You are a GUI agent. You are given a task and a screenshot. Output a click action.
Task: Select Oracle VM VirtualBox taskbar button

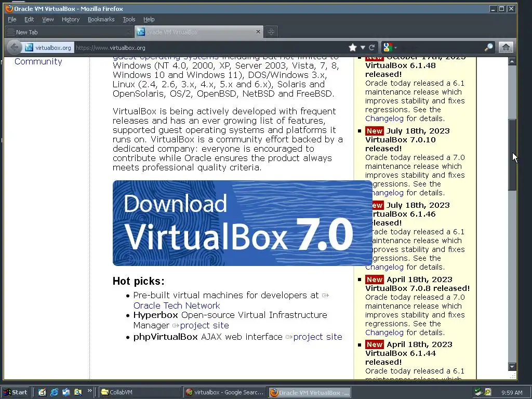click(x=310, y=393)
